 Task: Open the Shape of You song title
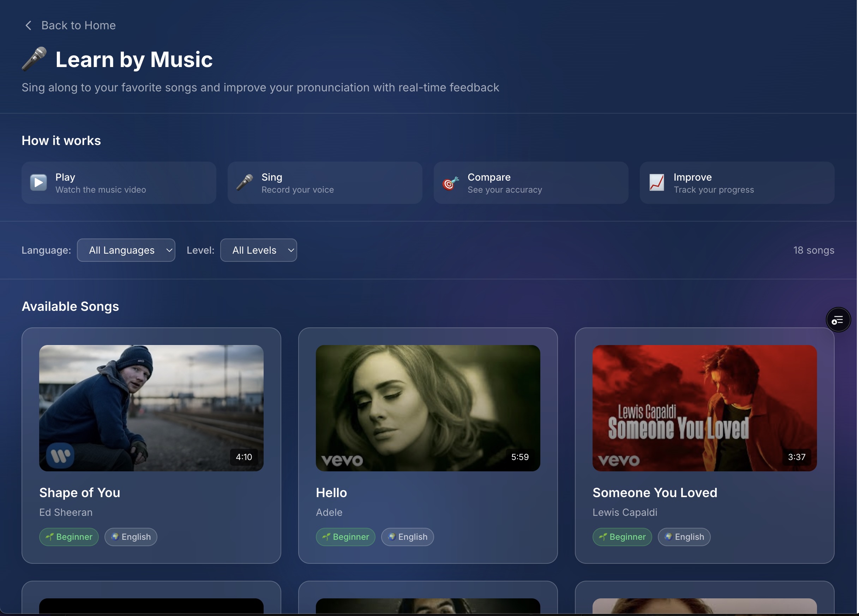tap(80, 493)
